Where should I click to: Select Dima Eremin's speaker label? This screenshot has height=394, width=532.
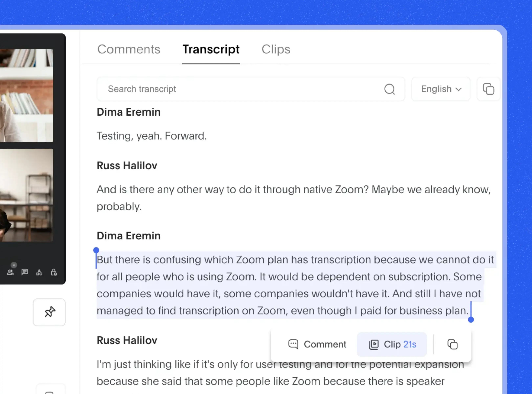point(128,235)
